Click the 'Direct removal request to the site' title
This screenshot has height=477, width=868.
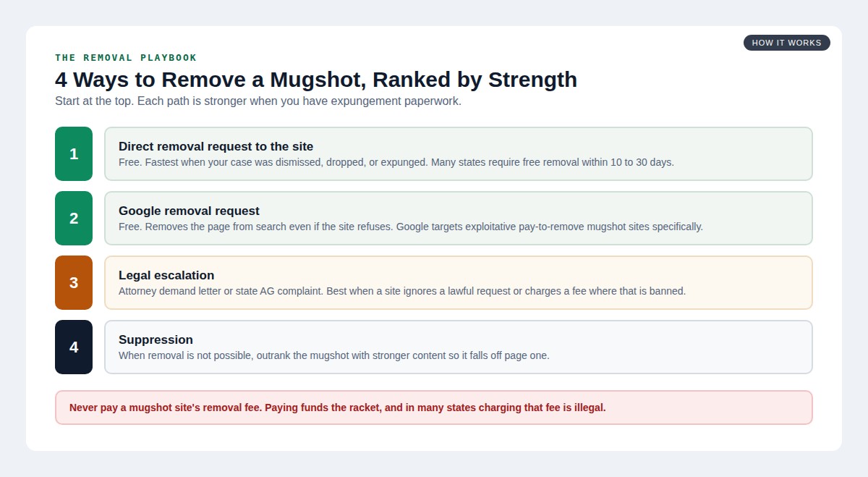(x=216, y=146)
